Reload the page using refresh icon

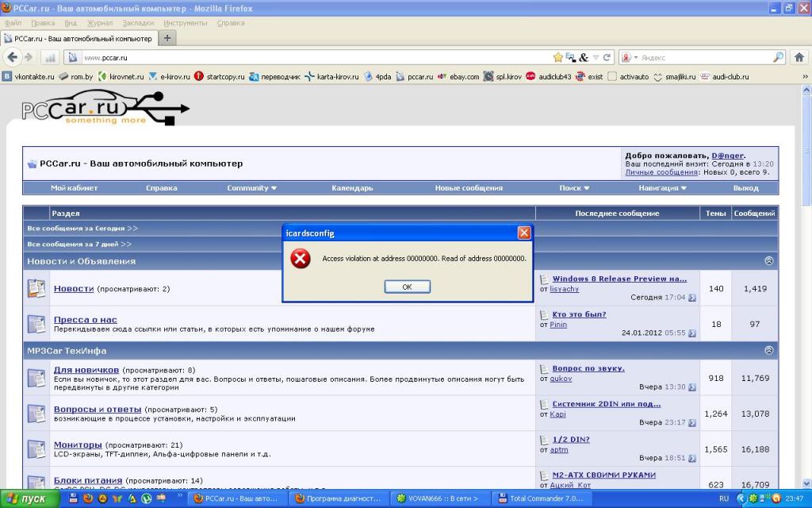pyautogui.click(x=607, y=57)
